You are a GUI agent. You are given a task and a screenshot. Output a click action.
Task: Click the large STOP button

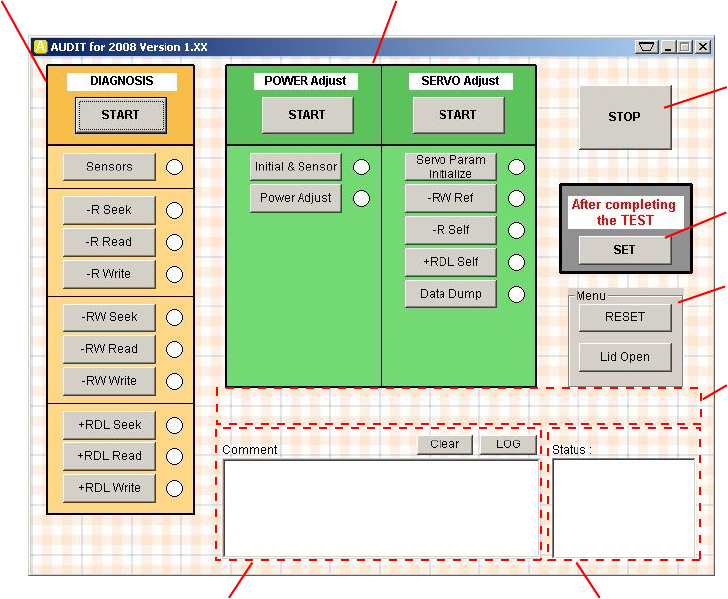coord(625,117)
